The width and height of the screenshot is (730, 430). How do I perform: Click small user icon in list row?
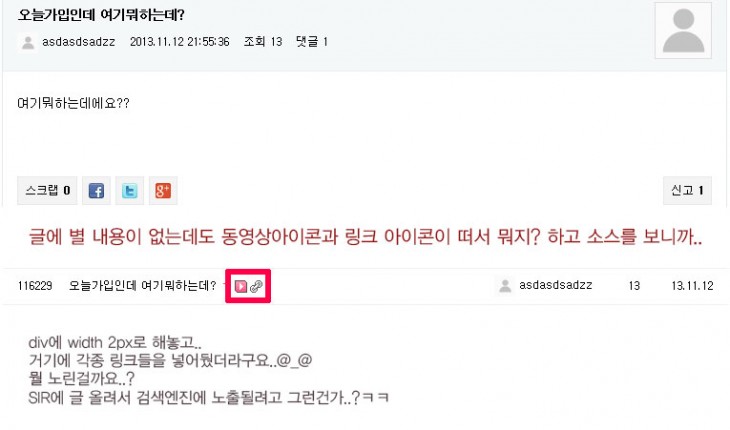click(505, 286)
